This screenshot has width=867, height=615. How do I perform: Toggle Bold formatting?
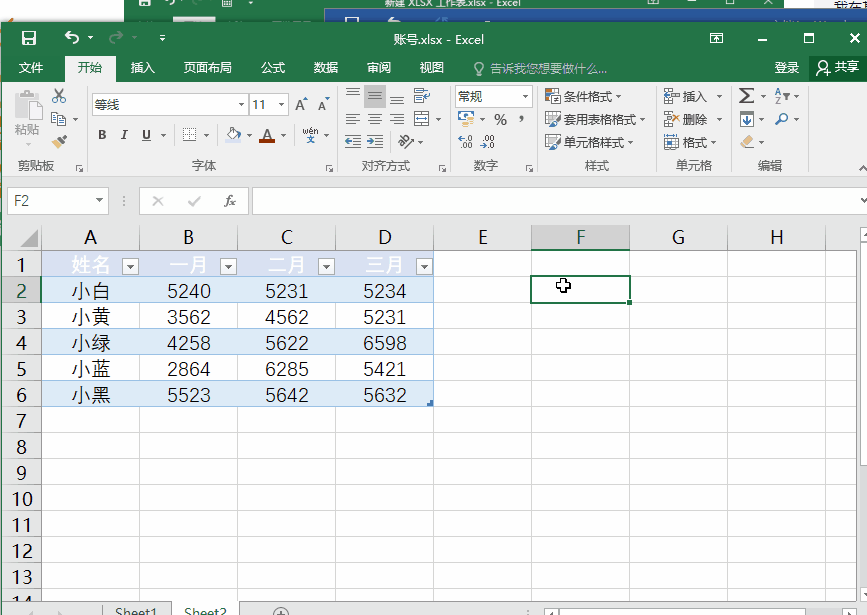click(x=102, y=135)
